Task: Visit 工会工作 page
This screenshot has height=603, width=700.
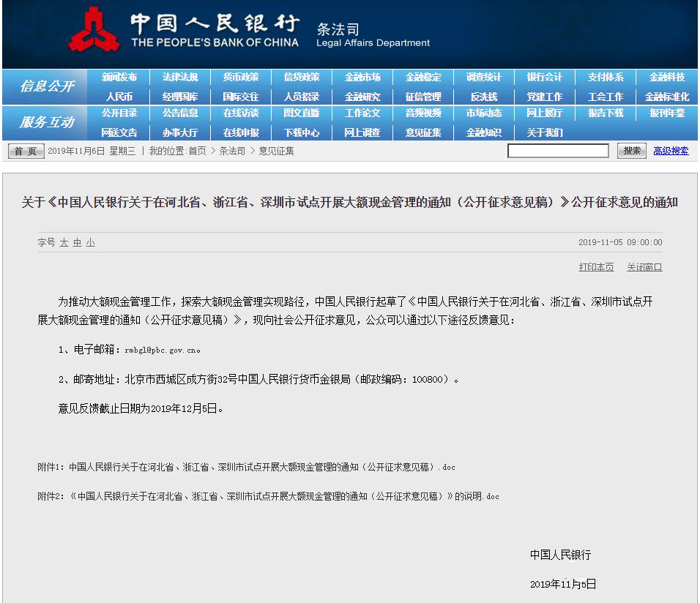Action: click(606, 97)
